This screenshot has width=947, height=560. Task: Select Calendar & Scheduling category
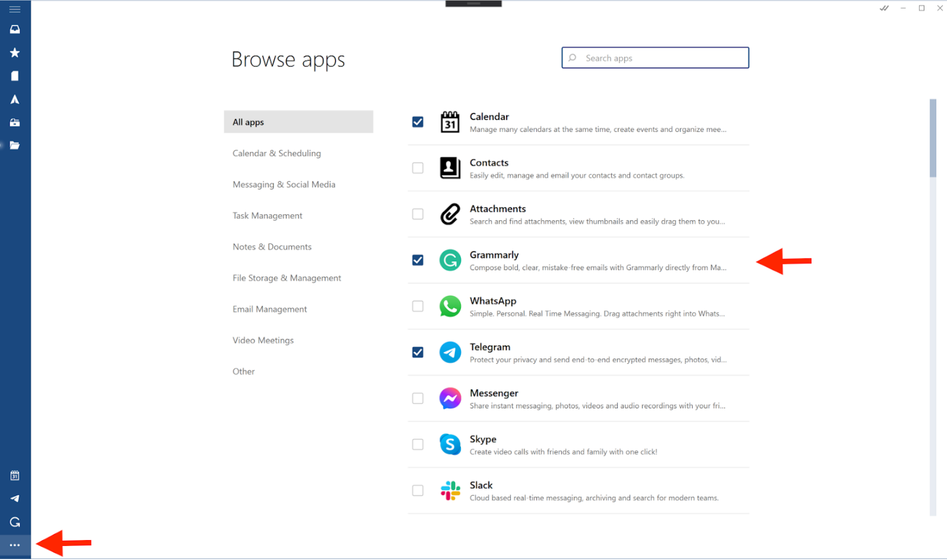[276, 153]
